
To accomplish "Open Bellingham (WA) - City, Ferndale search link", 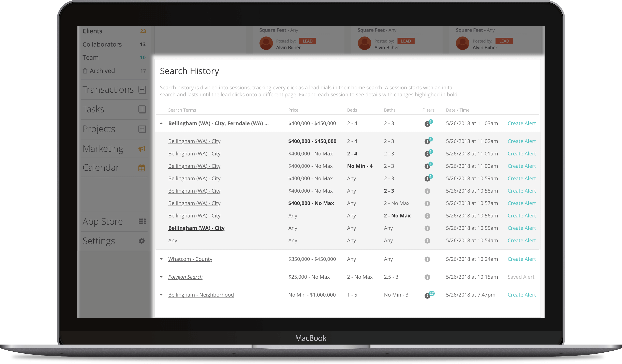I will tap(218, 123).
